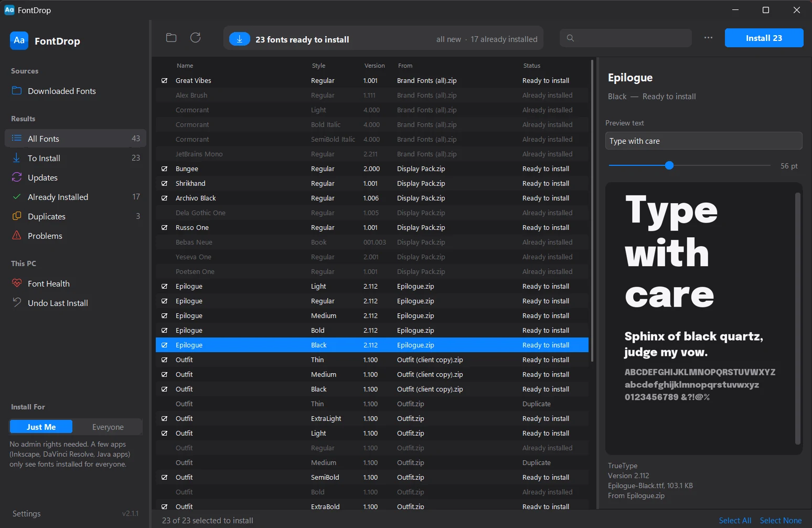The width and height of the screenshot is (812, 528).
Task: Click the All Fonts list icon
Action: point(17,139)
